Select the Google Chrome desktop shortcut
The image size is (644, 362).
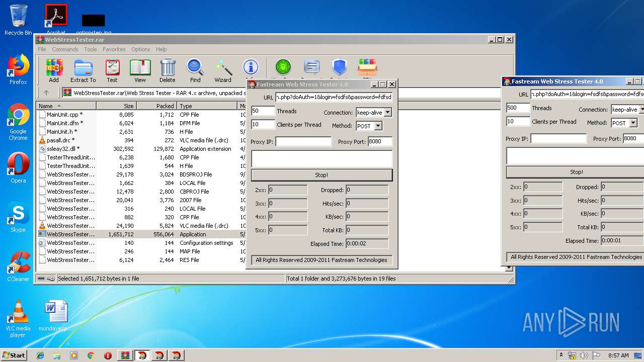pos(18,122)
